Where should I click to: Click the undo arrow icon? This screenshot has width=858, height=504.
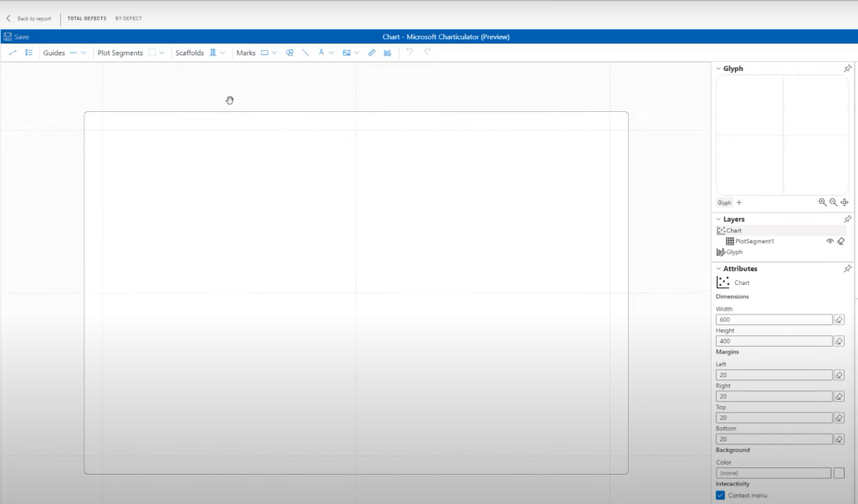pyautogui.click(x=409, y=52)
